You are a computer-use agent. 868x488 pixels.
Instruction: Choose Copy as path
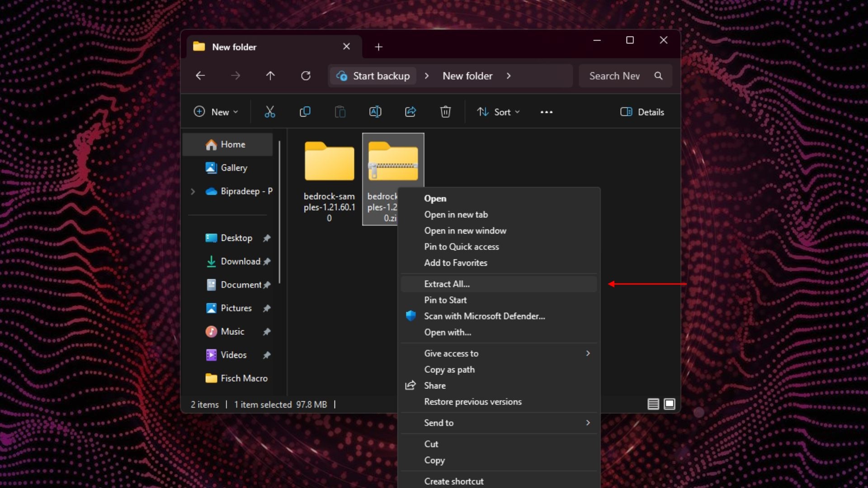[499, 370]
